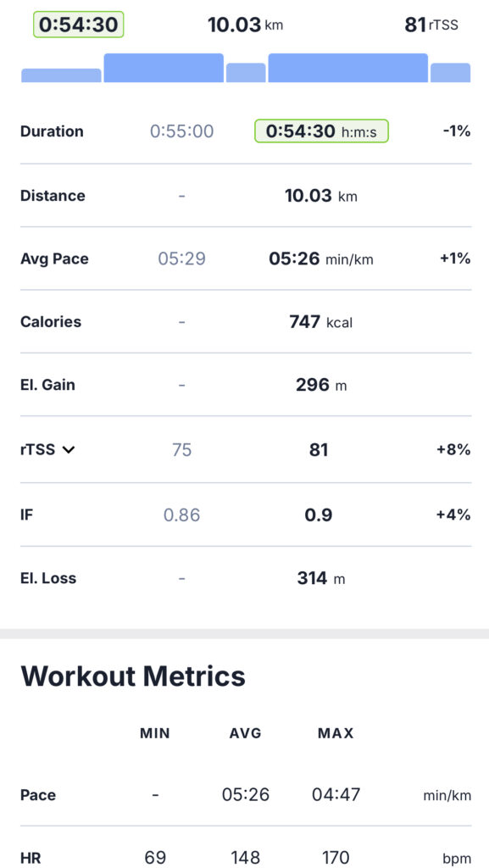Tap the Workout Metrics heading
The image size is (489, 868).
133,676
